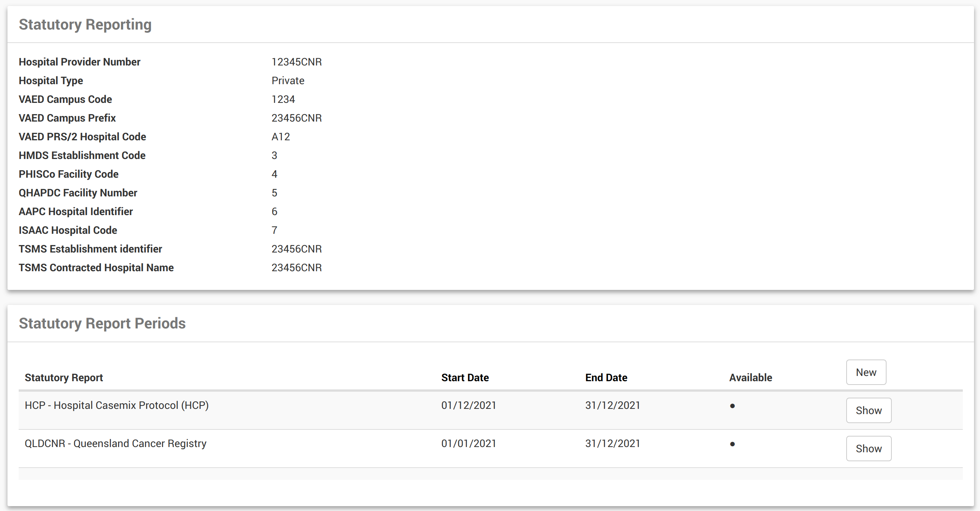Click QLDCNR start date 01/01/2021
Screen dimensions: 980x511
point(468,443)
